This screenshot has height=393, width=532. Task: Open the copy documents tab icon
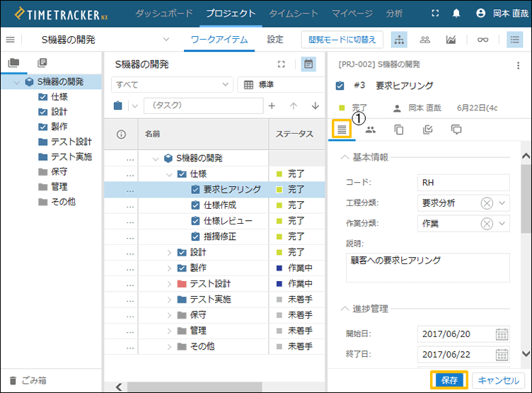(x=399, y=130)
